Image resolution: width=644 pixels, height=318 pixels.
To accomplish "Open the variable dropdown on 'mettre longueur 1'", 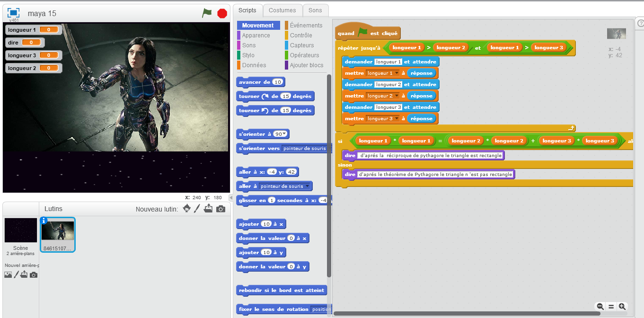I will point(397,73).
